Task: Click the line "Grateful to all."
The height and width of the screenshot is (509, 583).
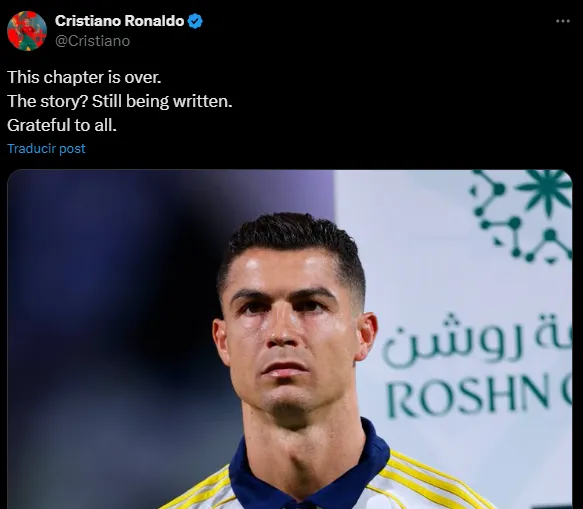Action: click(62, 125)
